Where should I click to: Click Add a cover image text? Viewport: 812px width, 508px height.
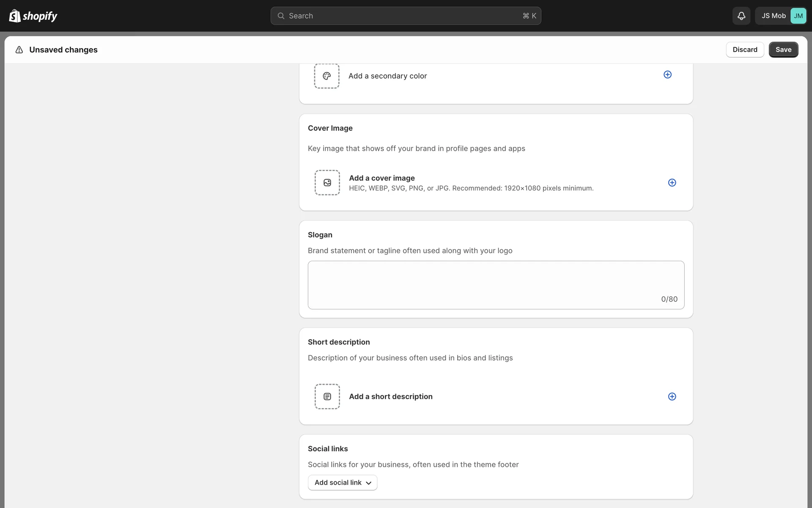pos(381,178)
